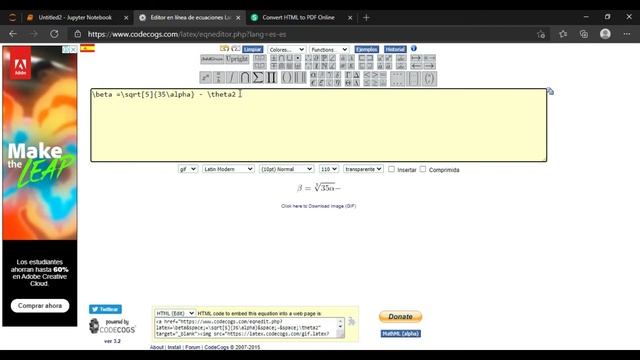Click the copy icon beside HTML code box

[x=351, y=322]
